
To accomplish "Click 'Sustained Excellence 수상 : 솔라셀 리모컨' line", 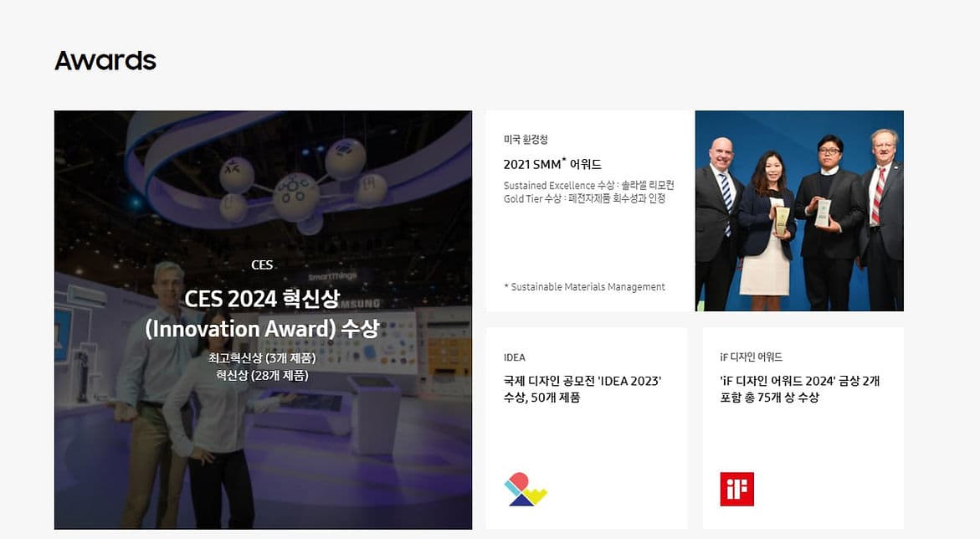I will (588, 186).
